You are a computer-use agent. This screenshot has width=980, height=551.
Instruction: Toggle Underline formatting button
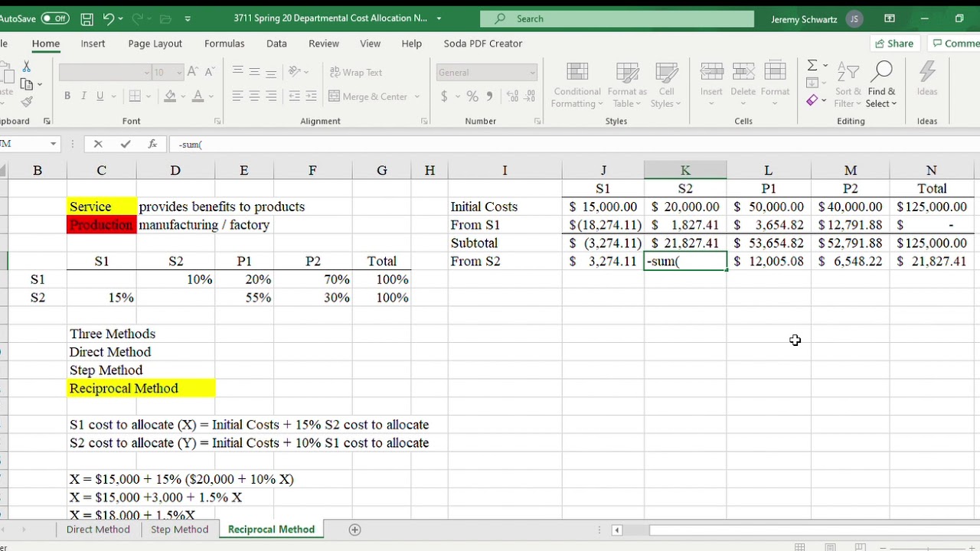click(x=100, y=96)
